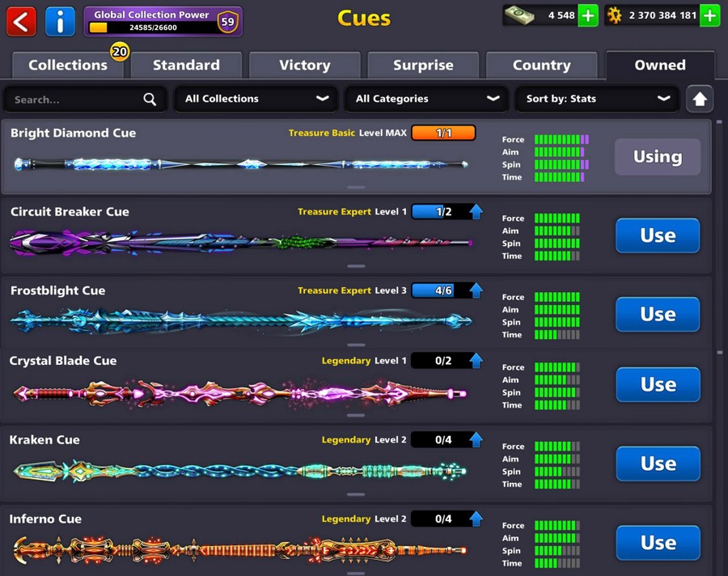The height and width of the screenshot is (576, 728).
Task: Open the Victory tab
Action: 304,66
